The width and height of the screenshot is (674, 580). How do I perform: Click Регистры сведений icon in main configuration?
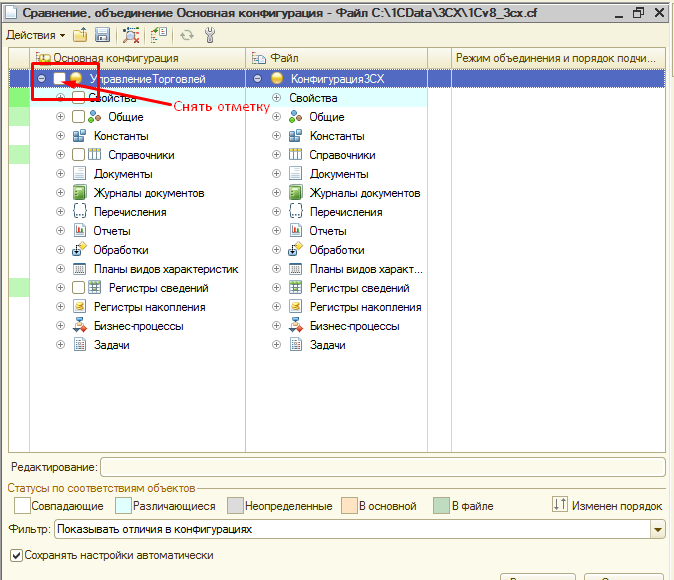(x=95, y=287)
